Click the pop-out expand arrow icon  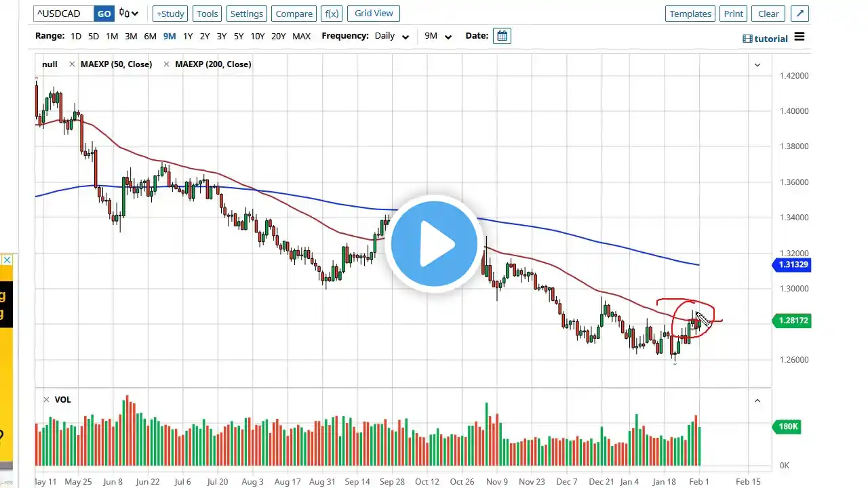pyautogui.click(x=800, y=14)
